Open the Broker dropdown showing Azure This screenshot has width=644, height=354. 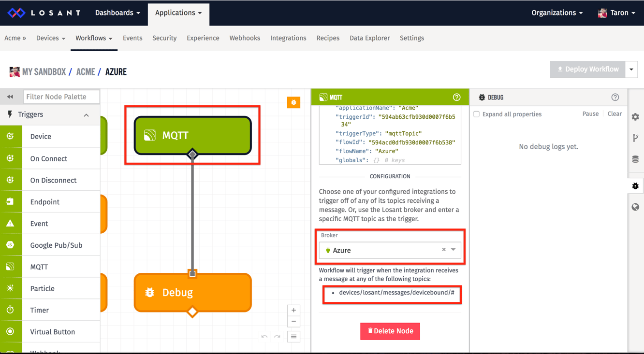[x=452, y=250]
